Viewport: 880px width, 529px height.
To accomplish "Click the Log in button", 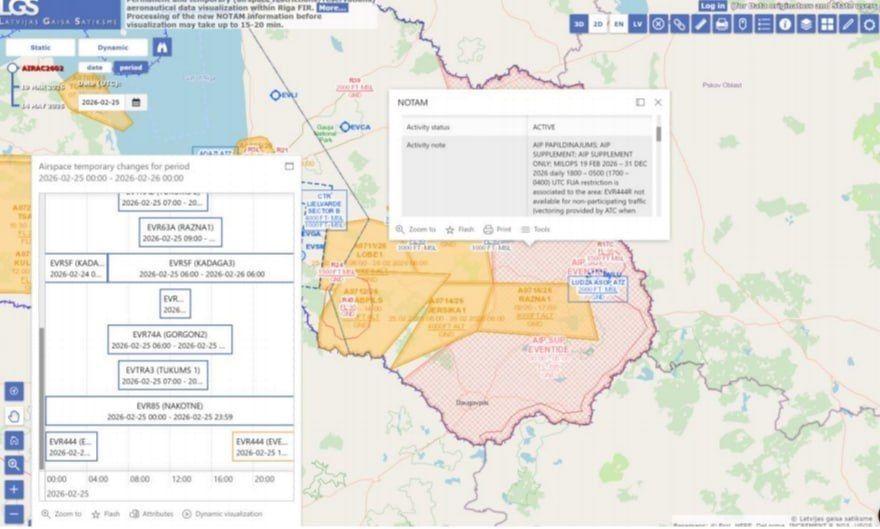I will pyautogui.click(x=713, y=6).
